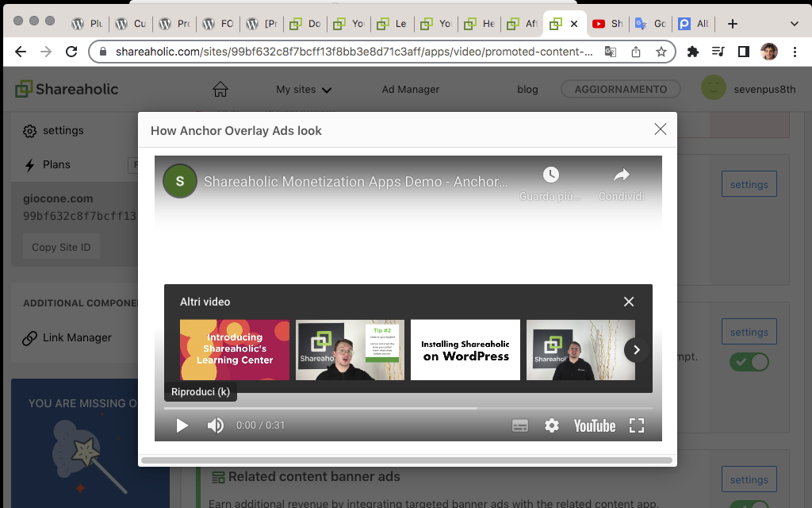Open the Ad Manager menu
The height and width of the screenshot is (508, 812).
(410, 90)
